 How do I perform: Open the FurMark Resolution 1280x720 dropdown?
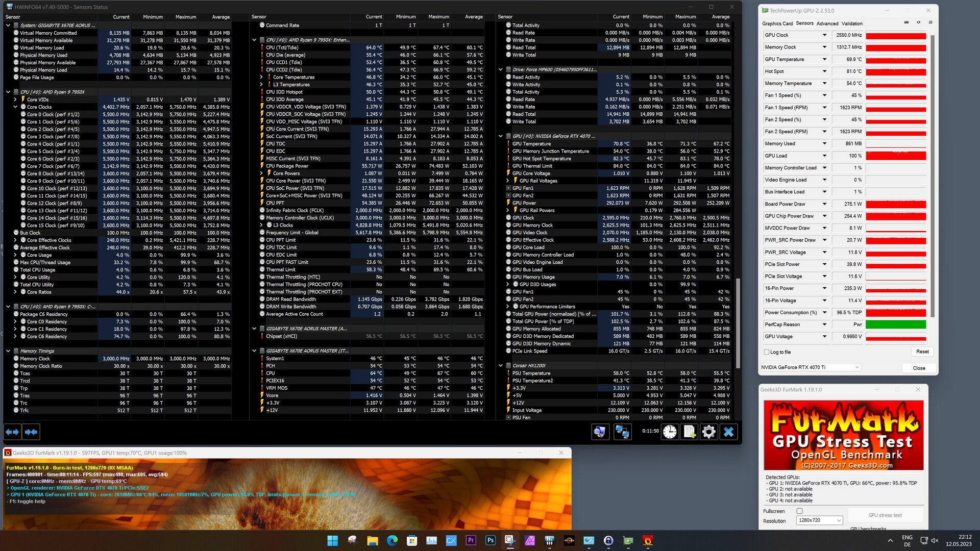(819, 520)
